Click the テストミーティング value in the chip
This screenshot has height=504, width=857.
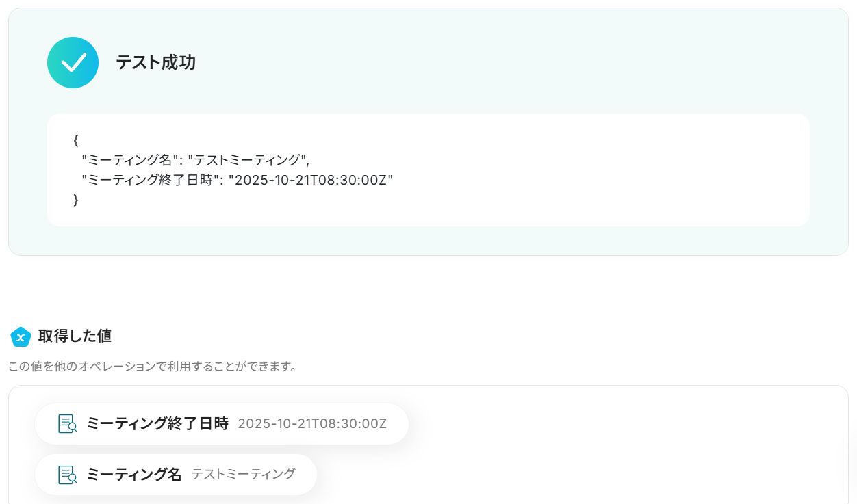click(x=243, y=475)
